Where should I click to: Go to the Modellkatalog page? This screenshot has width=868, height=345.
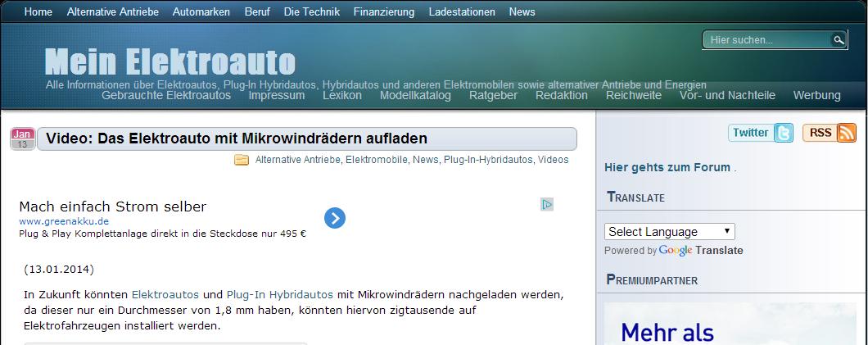(415, 95)
